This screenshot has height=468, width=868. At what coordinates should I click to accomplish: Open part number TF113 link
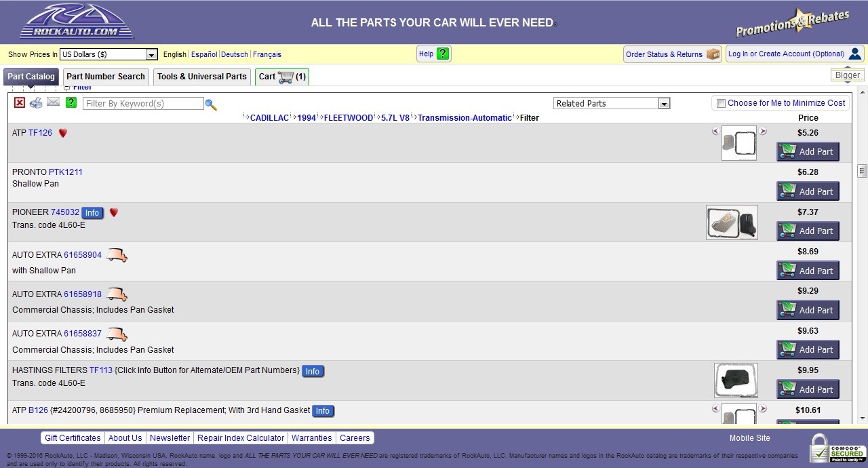click(x=101, y=370)
